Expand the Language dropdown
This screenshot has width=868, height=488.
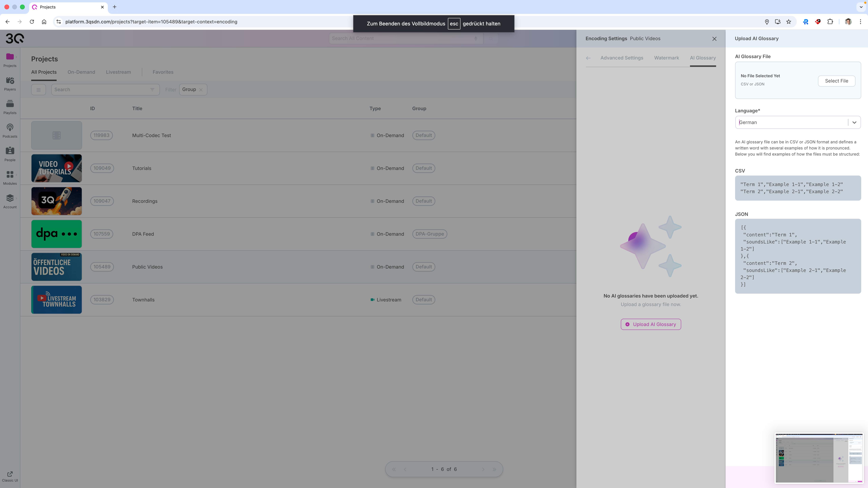pos(854,123)
